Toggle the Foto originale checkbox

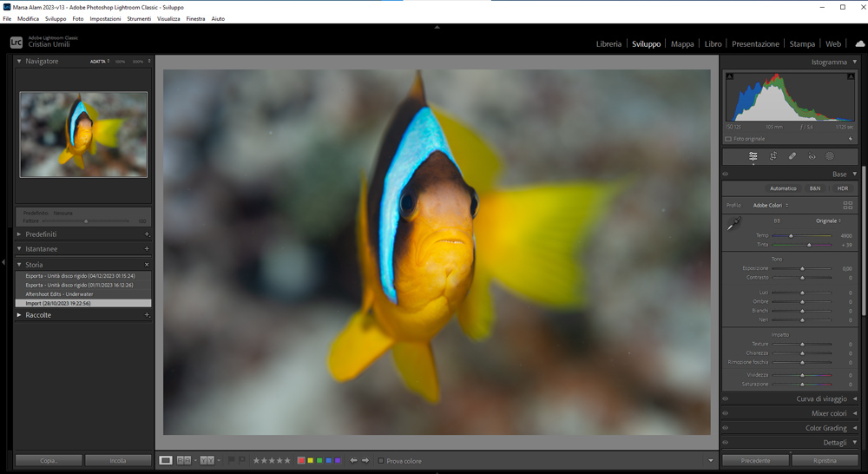click(728, 139)
